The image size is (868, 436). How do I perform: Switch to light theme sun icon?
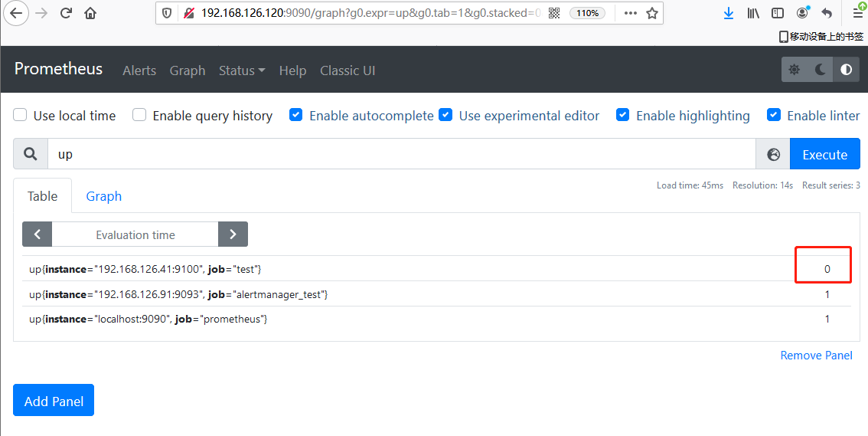click(x=795, y=70)
